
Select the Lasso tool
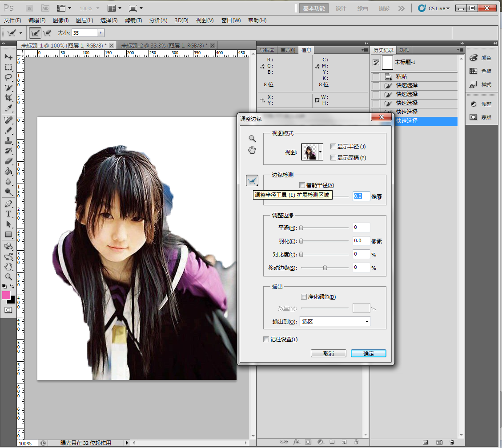pyautogui.click(x=8, y=77)
